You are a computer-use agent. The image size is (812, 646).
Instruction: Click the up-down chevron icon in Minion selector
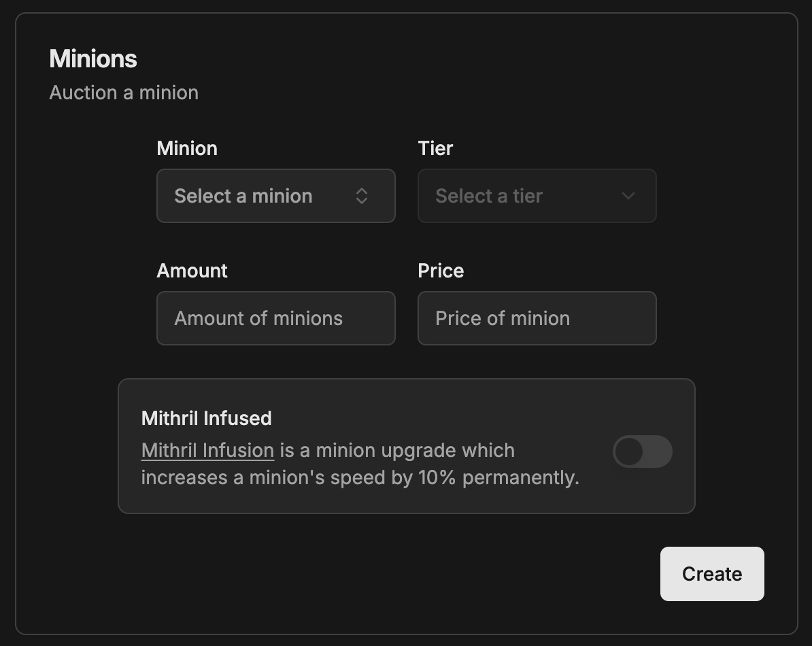pos(362,196)
